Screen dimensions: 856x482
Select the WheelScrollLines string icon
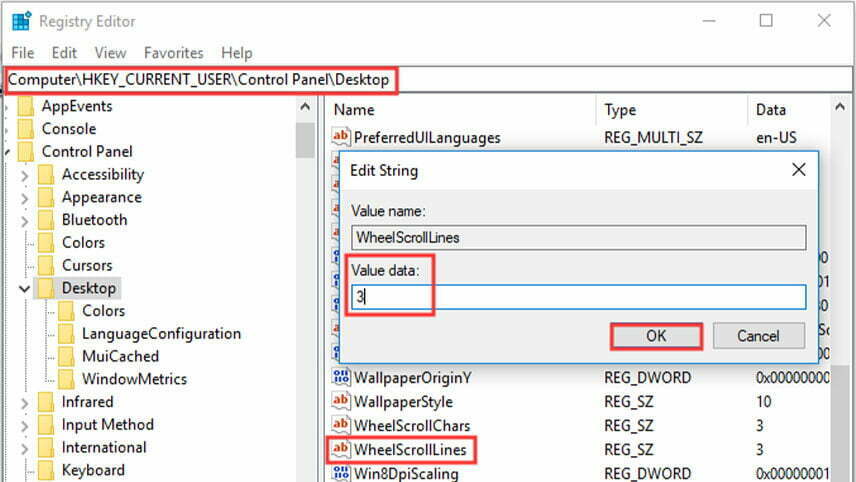pyautogui.click(x=341, y=449)
